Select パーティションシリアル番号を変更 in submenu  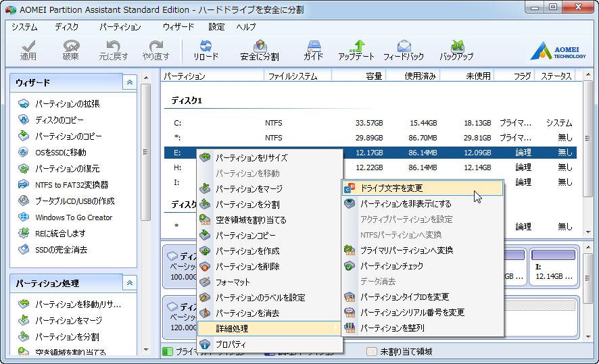pos(423,313)
